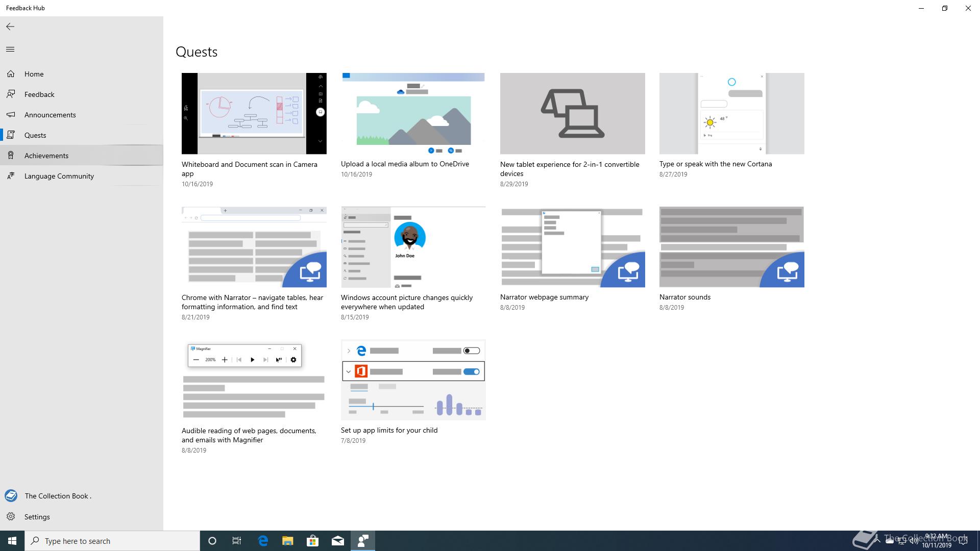Click 'Whiteboard and Document scan in Camera app' title

coord(250,169)
